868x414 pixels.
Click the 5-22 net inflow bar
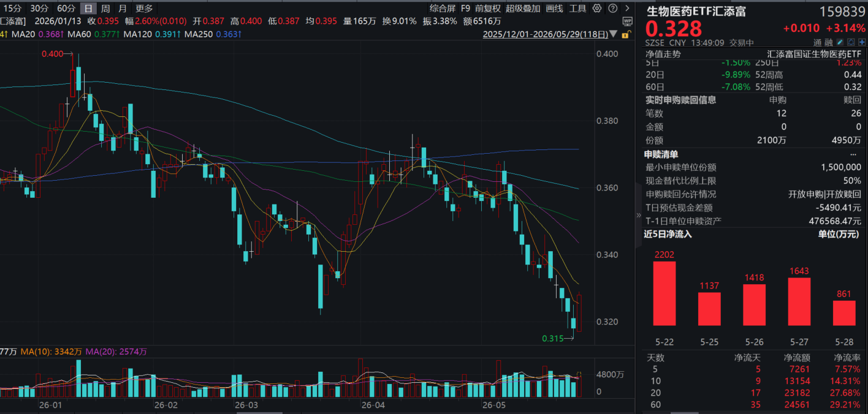click(664, 293)
